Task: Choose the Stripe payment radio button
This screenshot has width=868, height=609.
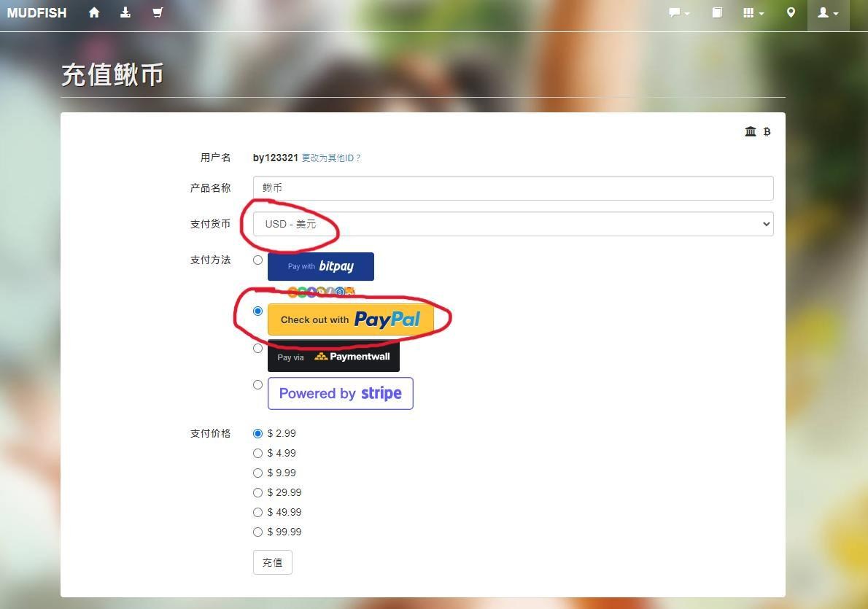Action: (x=257, y=384)
